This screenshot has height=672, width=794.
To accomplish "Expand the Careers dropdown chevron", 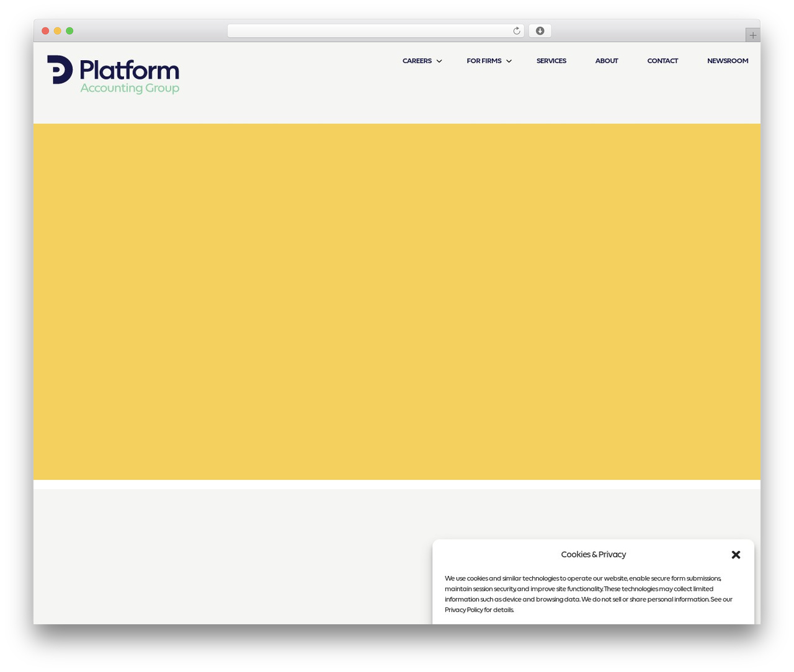I will [439, 61].
